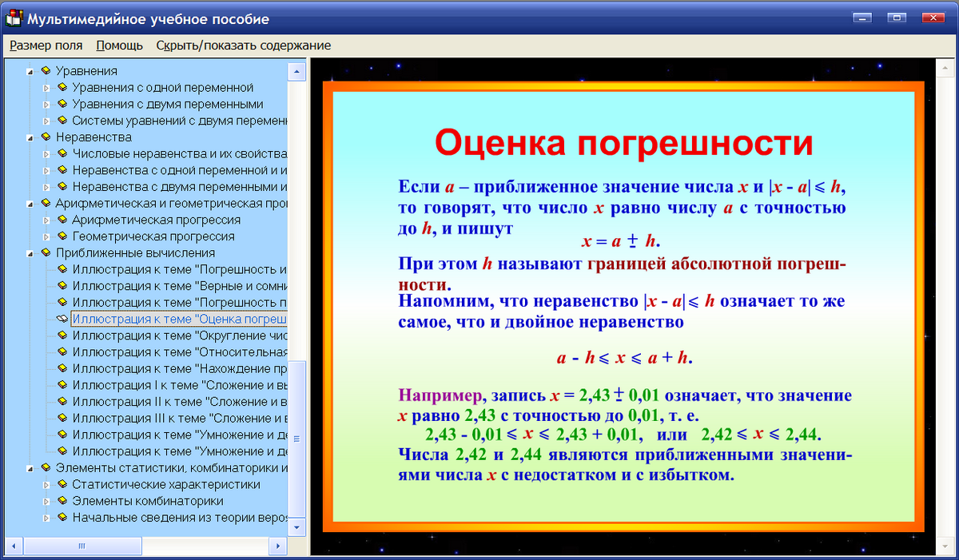Screen dimensions: 959x560
Task: Click the book icon for "Статистические характеристики"
Action: coord(61,483)
